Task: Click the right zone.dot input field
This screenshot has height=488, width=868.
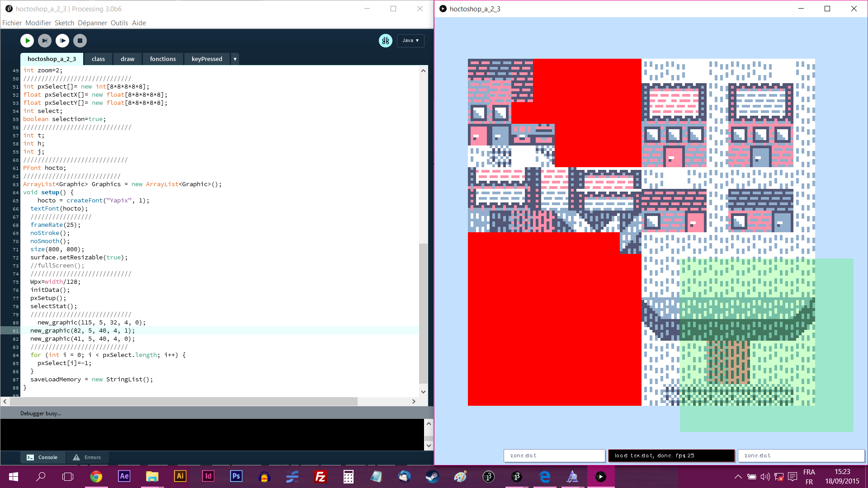Action: pos(801,455)
